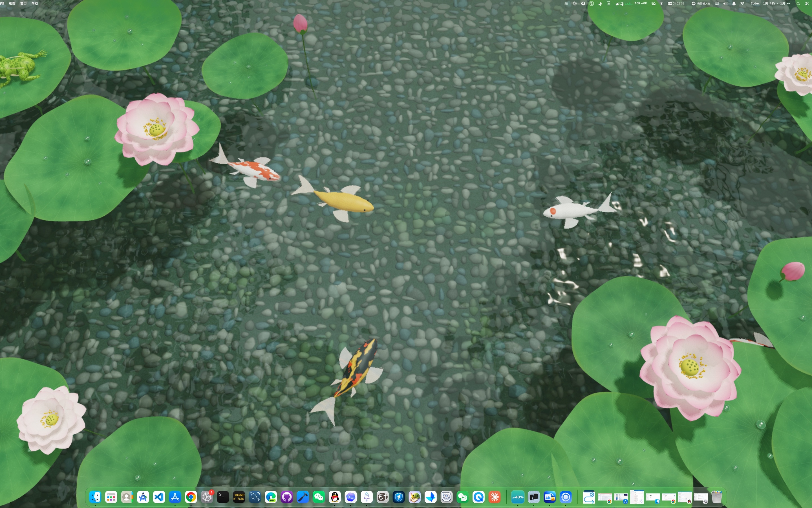
Task: Open Trash in the Dock
Action: tap(717, 497)
